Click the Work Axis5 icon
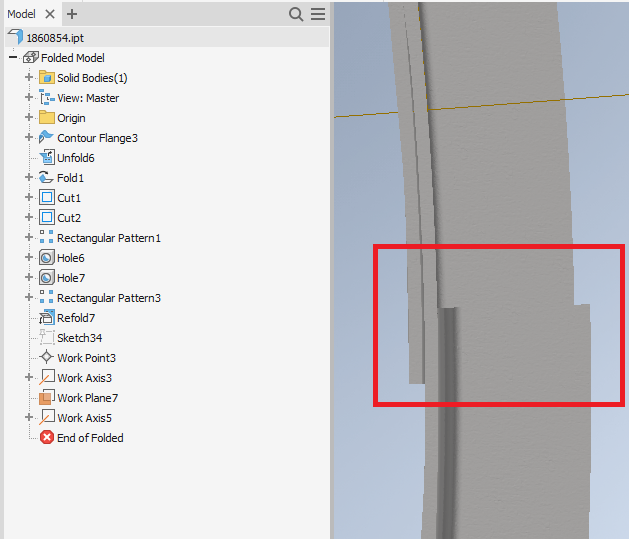629x539 pixels. click(x=47, y=417)
